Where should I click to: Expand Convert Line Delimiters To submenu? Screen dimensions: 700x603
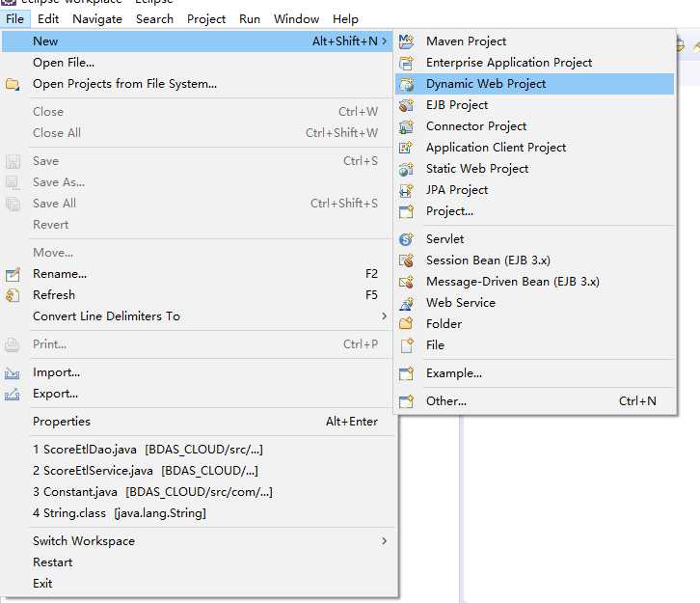384,316
